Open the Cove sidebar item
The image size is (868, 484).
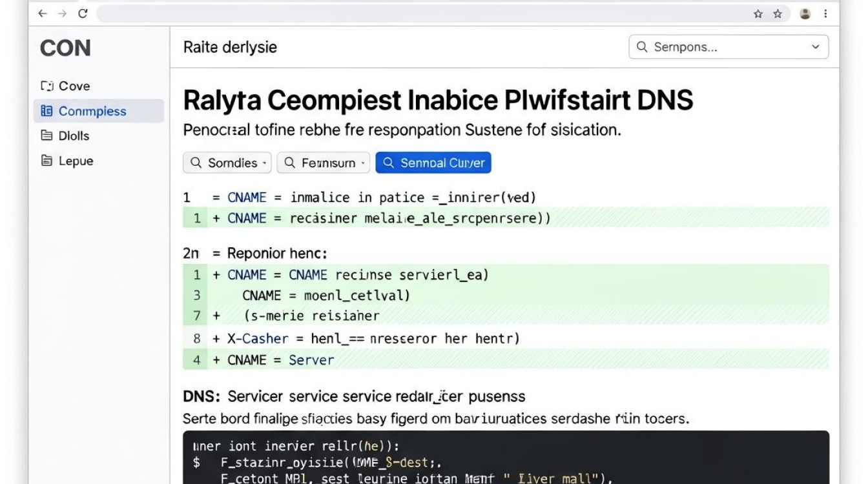[99, 86]
